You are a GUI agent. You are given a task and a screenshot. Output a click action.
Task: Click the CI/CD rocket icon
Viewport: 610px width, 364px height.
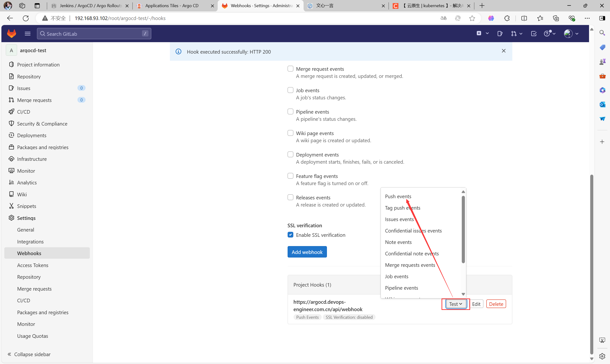coord(11,111)
